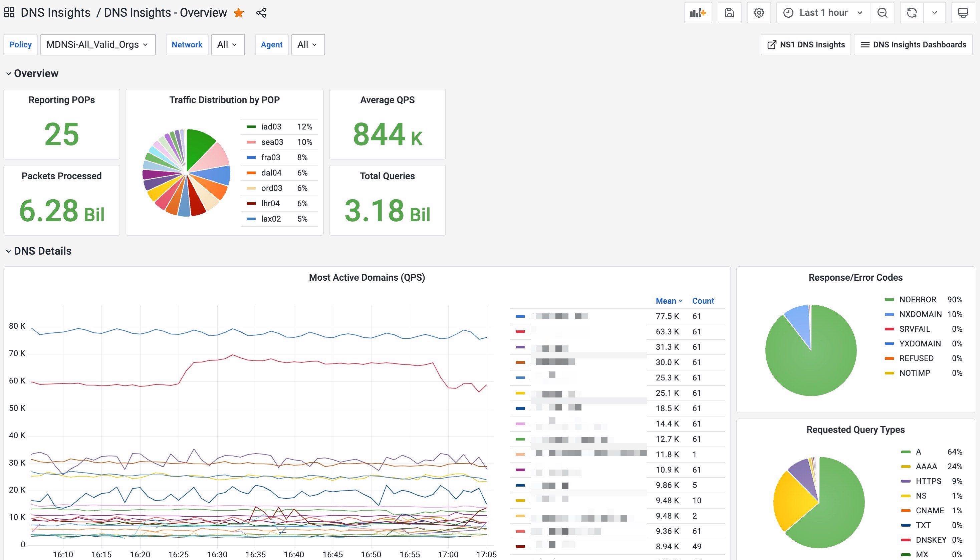Click the Add panel chart icon

click(698, 13)
